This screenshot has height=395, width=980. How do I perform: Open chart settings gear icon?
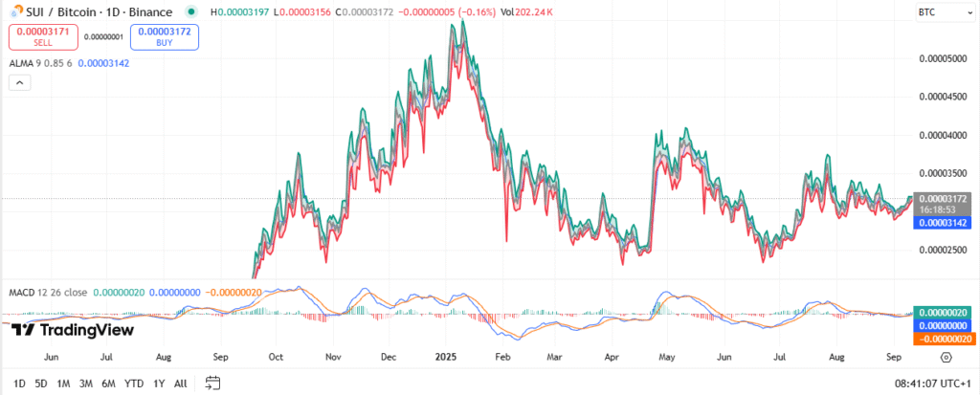[946, 357]
